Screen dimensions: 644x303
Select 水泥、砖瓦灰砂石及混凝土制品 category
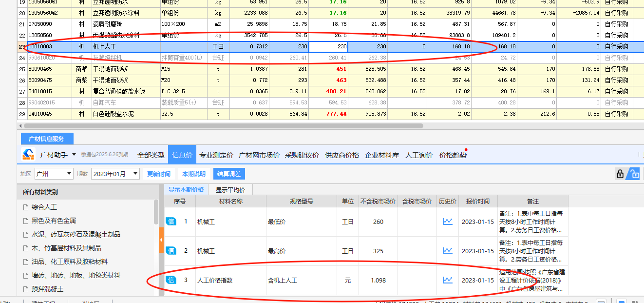76,234
